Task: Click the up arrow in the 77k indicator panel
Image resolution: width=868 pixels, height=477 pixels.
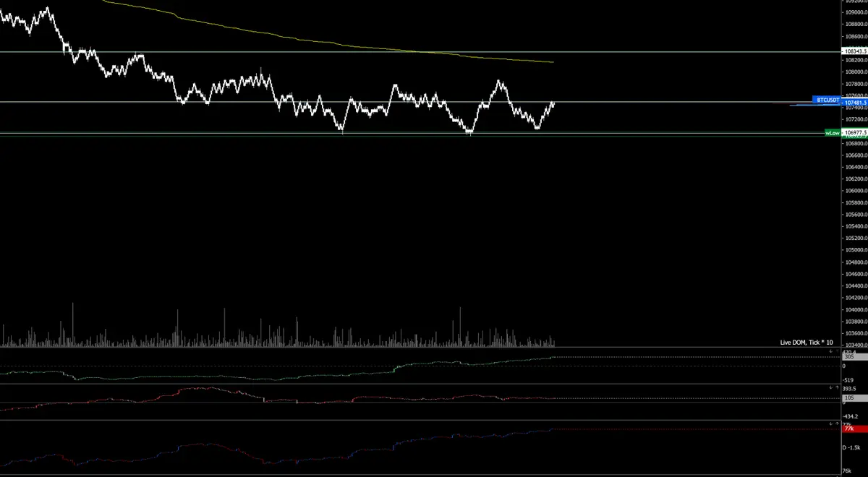Action: pos(838,424)
